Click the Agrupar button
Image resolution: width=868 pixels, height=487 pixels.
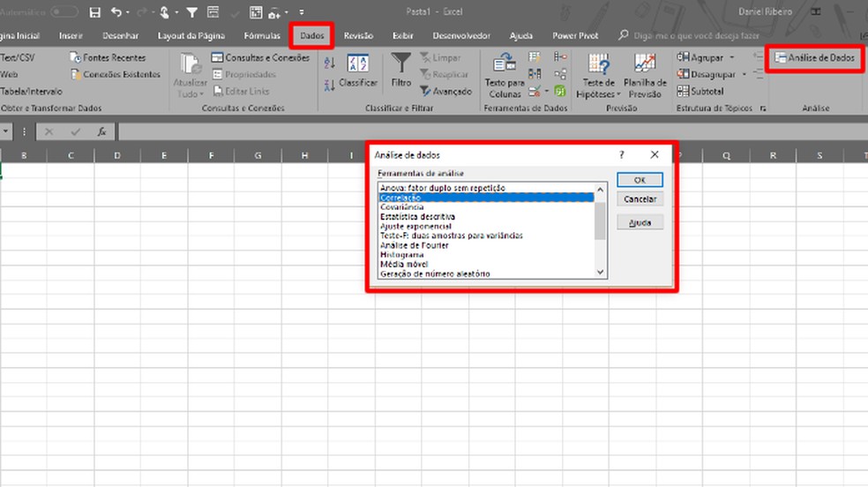coord(700,57)
